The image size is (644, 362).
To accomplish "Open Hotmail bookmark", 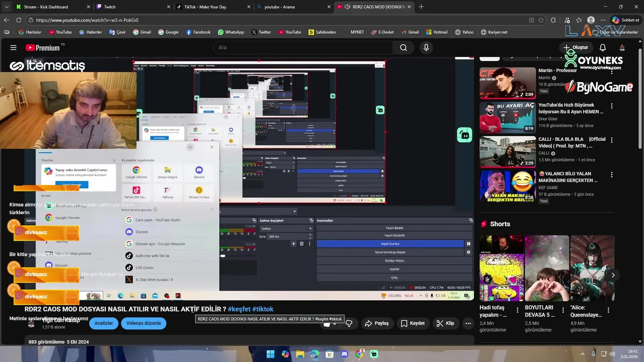I will coord(436,32).
